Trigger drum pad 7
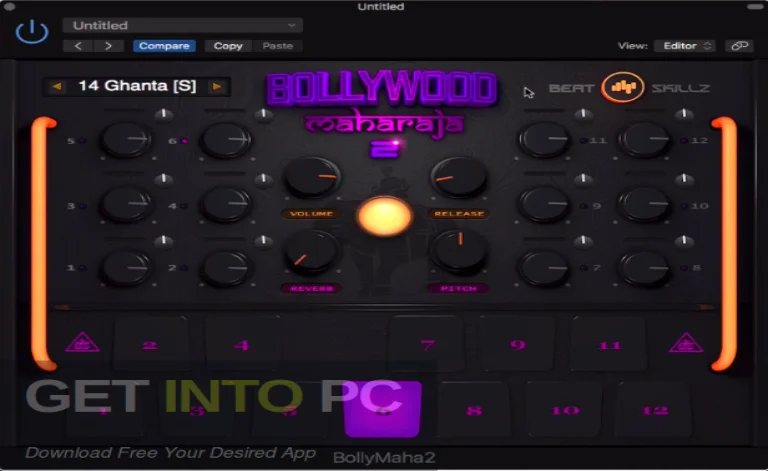This screenshot has height=471, width=768. click(x=427, y=344)
